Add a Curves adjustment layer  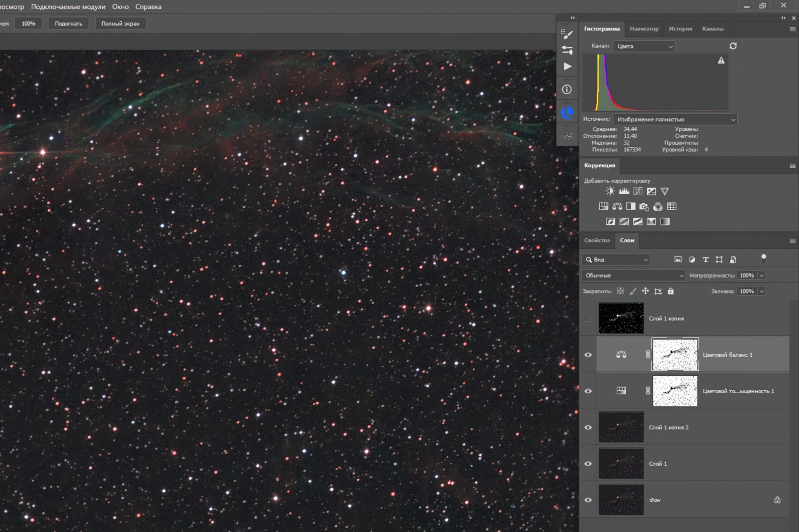click(x=637, y=191)
